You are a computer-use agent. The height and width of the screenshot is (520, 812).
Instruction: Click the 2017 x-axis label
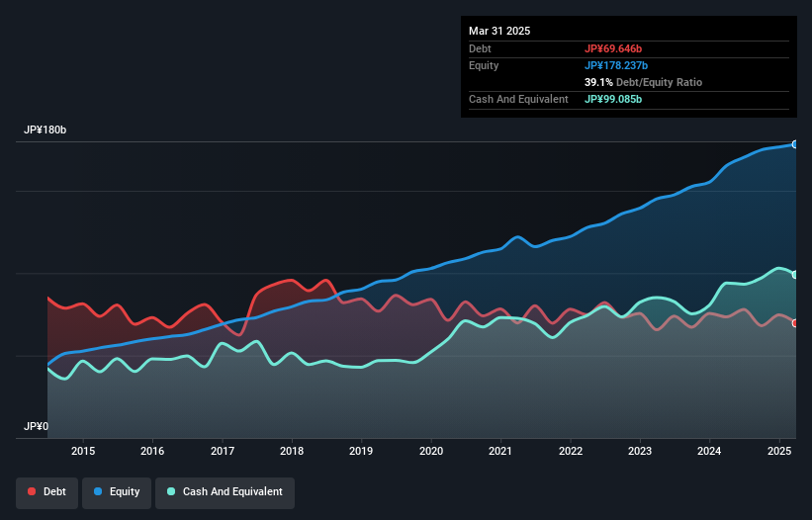(223, 452)
